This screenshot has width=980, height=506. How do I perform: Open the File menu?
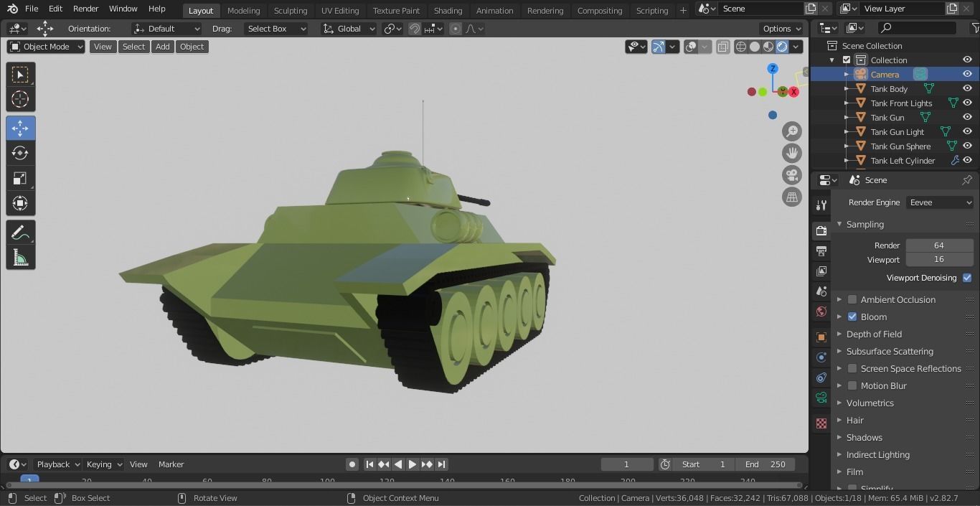click(x=32, y=9)
